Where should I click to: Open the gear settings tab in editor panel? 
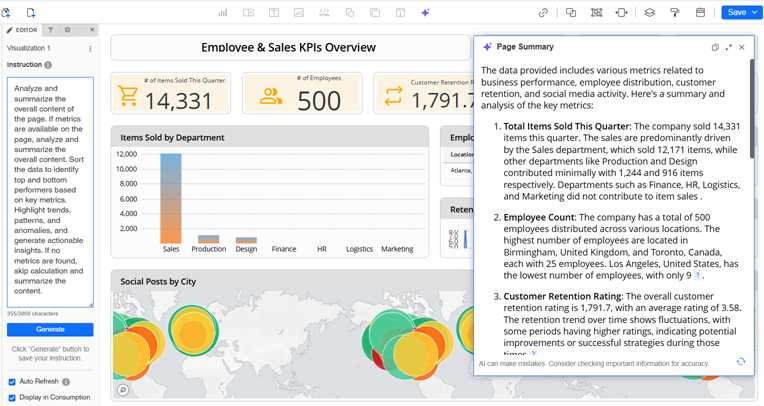[x=67, y=30]
